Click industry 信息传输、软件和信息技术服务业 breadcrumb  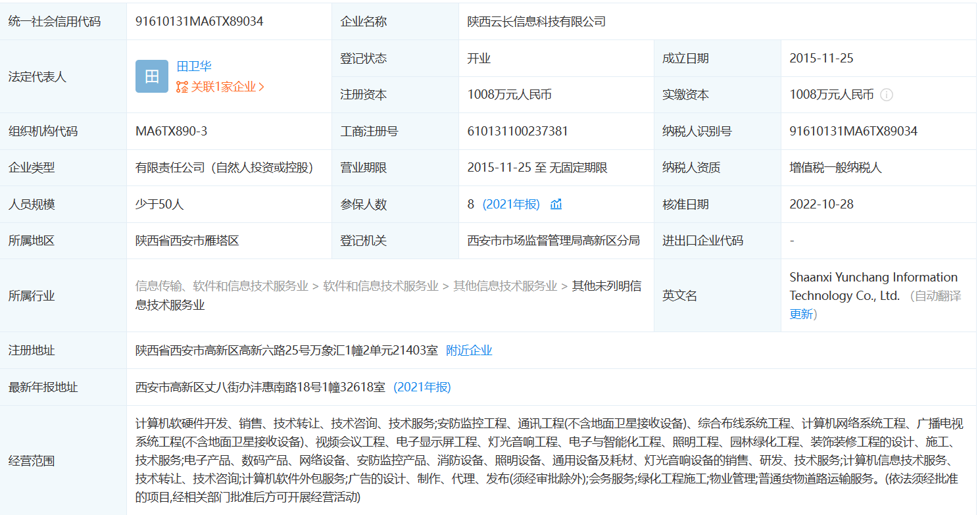point(222,285)
